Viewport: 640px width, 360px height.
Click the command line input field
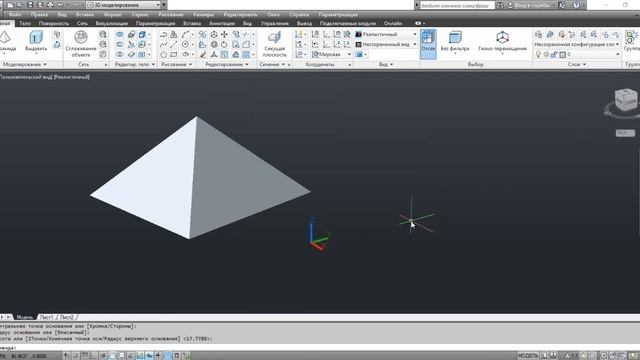(x=320, y=347)
